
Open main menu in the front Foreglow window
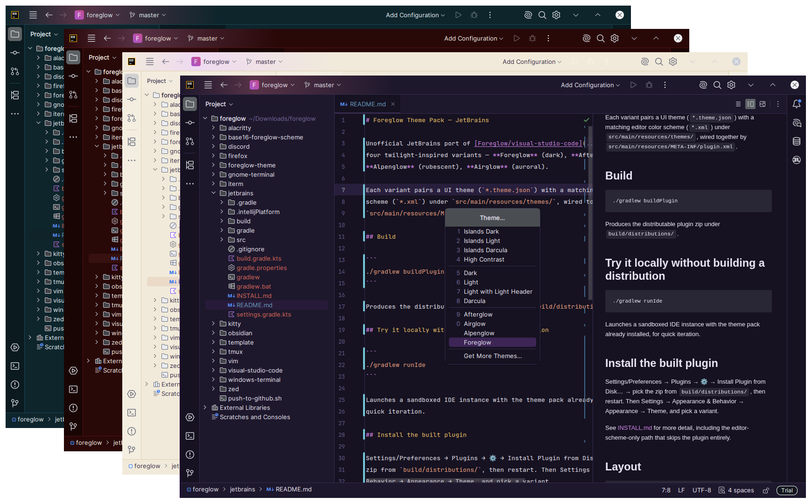click(208, 85)
